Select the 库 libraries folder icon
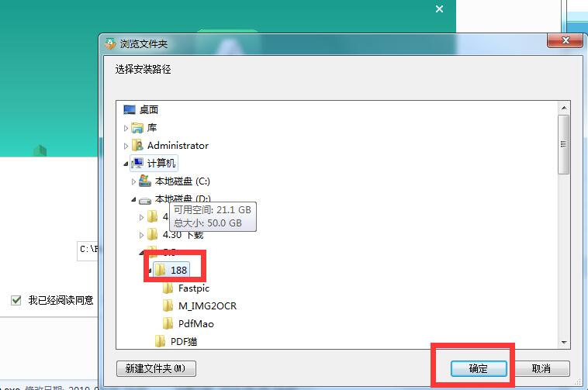588x390 pixels. (137, 128)
